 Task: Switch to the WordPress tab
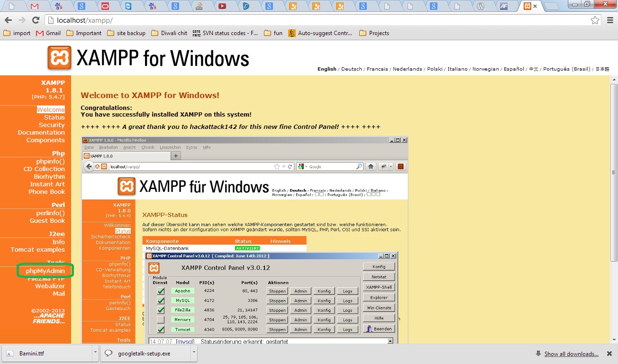[x=480, y=6]
